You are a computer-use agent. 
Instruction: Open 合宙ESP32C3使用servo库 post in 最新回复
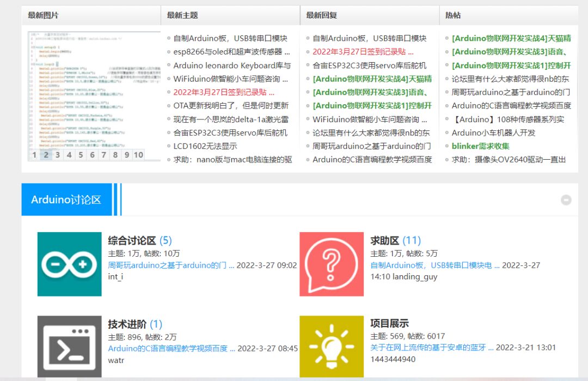coord(369,65)
